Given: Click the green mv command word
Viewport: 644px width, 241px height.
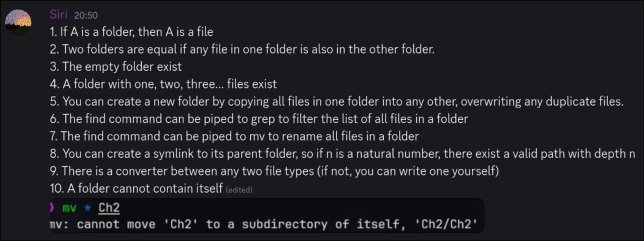Looking at the screenshot, I should 69,208.
